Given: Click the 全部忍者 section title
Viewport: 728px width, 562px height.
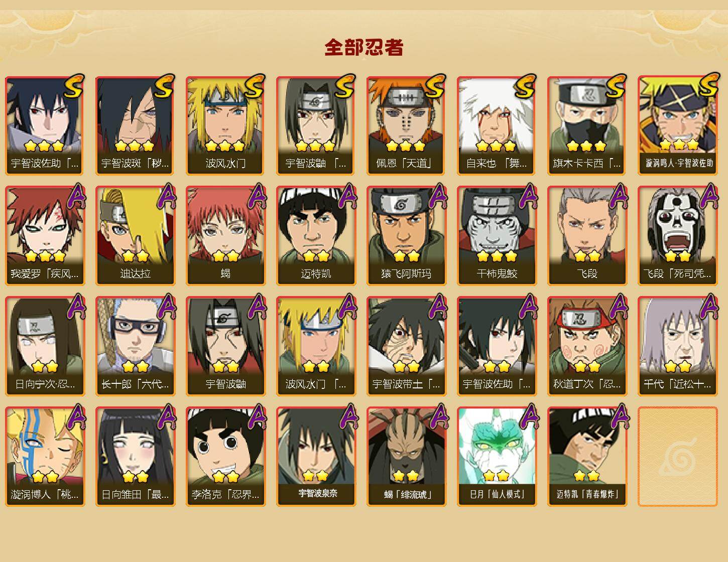Looking at the screenshot, I should click(364, 47).
